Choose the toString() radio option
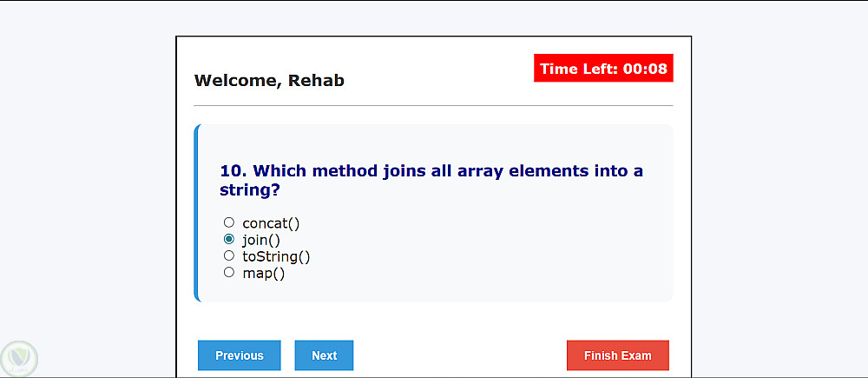Screen dimensions: 868x378 point(229,255)
